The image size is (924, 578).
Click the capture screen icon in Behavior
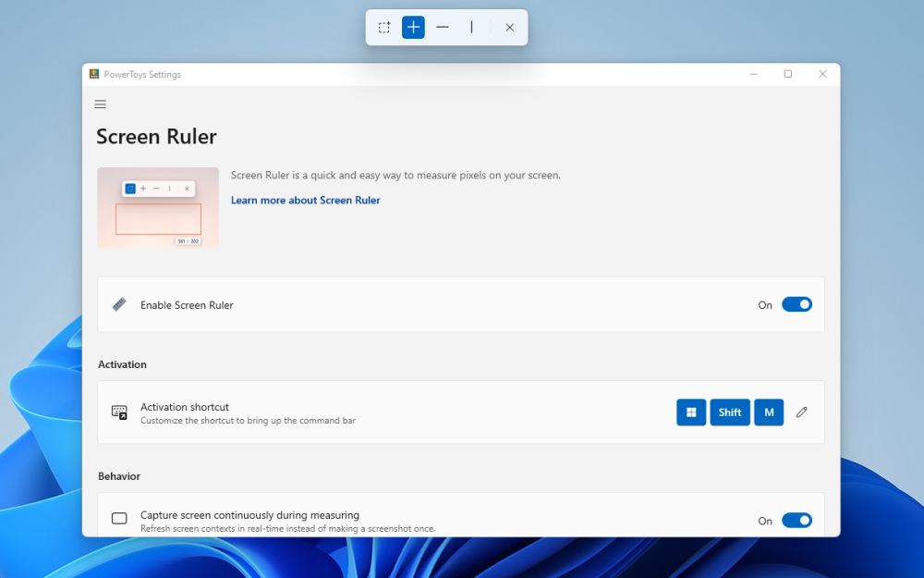(119, 519)
